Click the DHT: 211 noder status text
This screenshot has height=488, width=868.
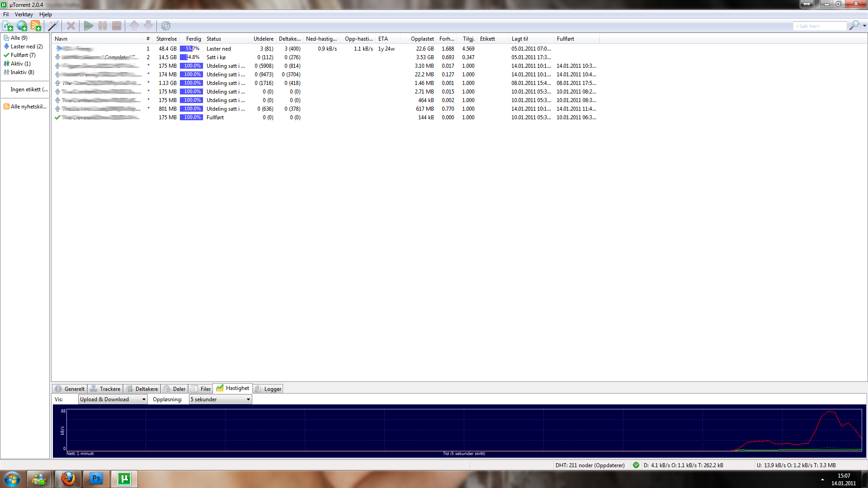pos(590,465)
